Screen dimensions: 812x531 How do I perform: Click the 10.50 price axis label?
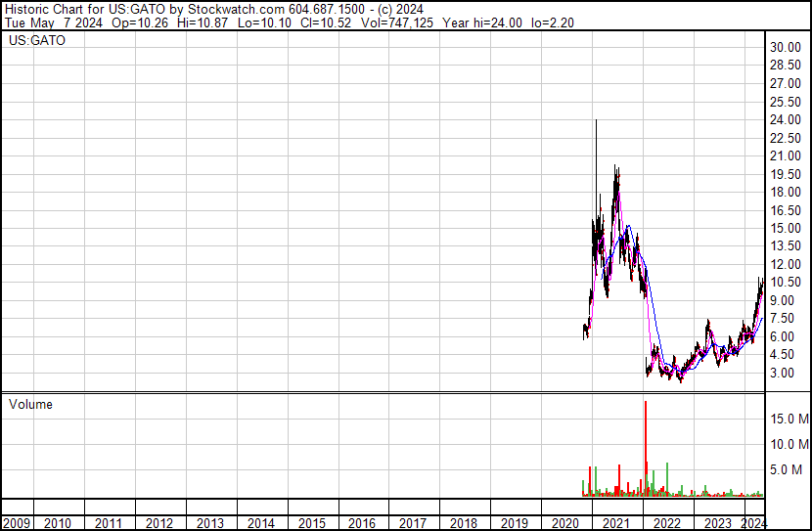click(785, 282)
